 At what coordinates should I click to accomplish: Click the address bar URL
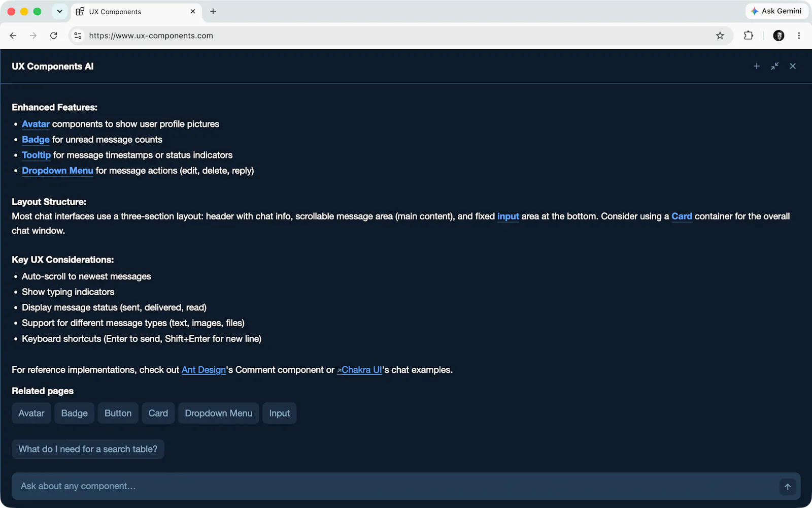click(x=151, y=36)
